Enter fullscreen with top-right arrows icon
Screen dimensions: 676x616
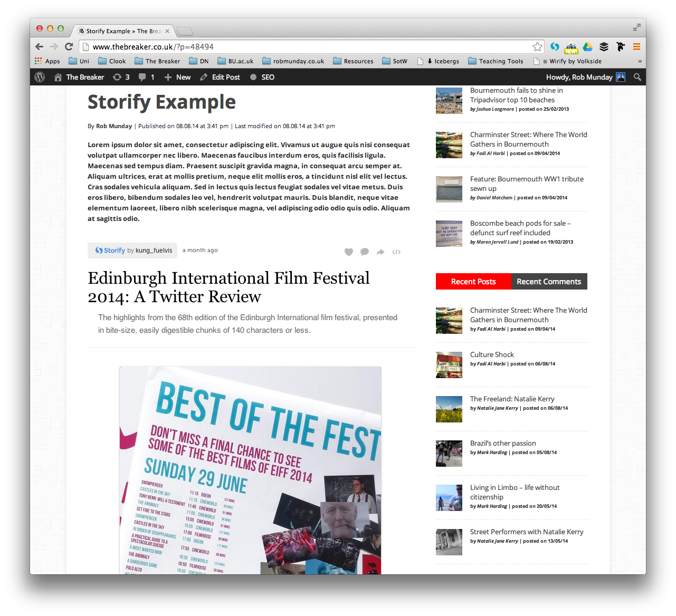(x=636, y=27)
